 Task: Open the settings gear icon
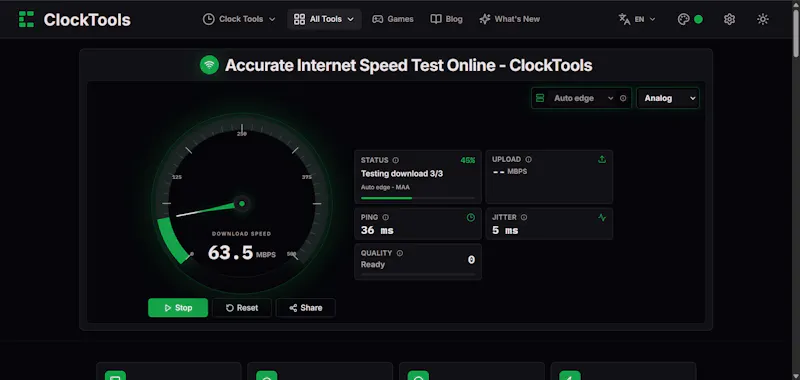coord(730,19)
